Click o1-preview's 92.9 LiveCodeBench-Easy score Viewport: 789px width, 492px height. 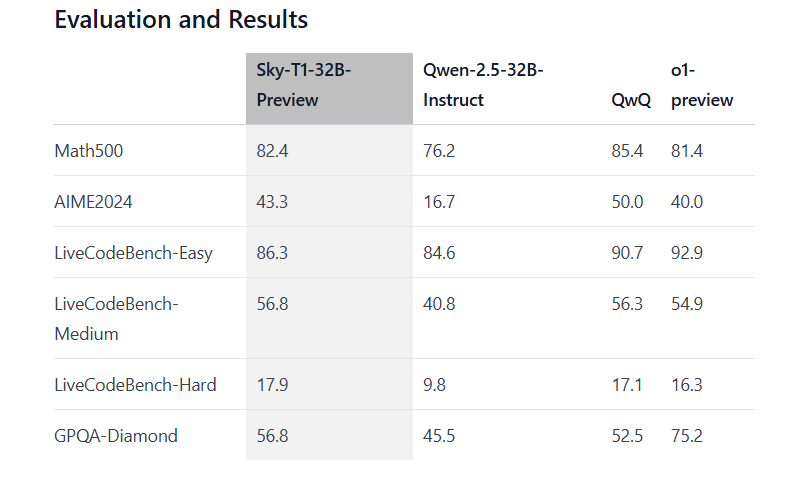coord(687,253)
